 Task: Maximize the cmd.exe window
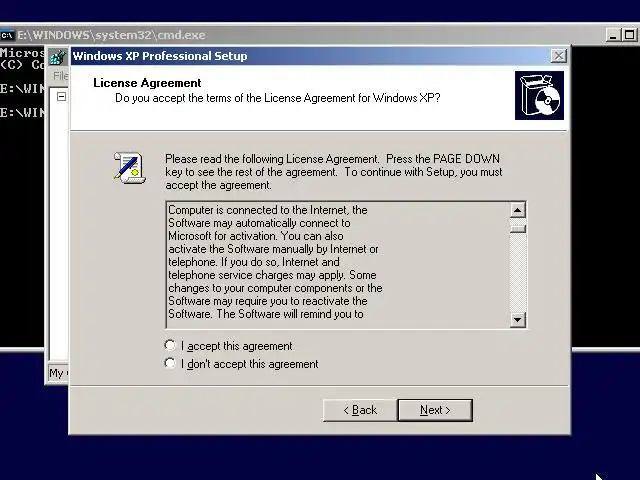629,35
